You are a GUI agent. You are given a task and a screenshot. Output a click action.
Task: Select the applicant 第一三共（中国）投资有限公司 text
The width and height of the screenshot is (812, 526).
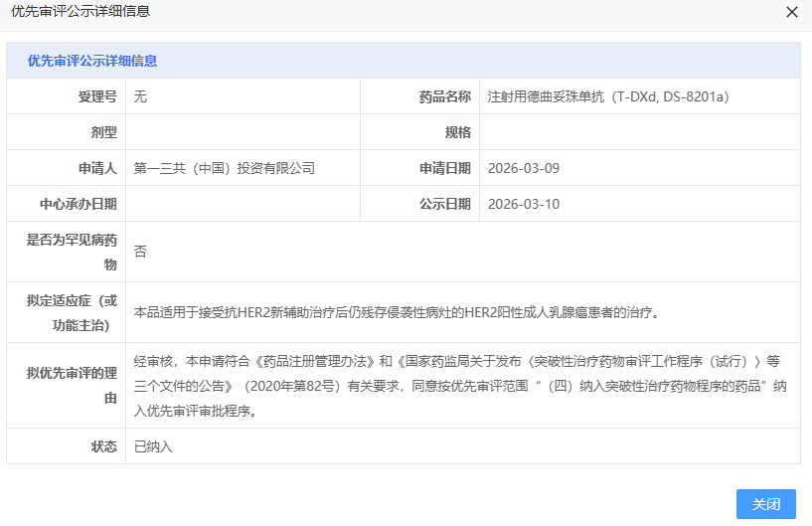[225, 168]
